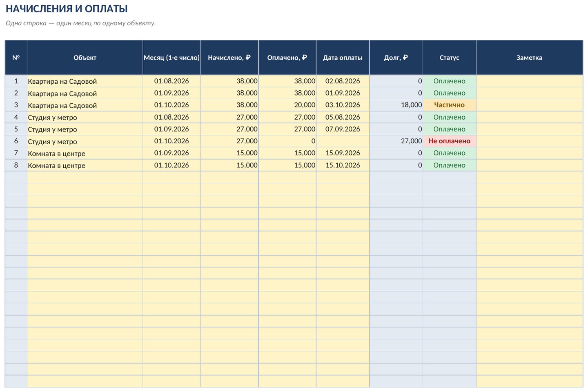Select the 'Частично' status cell
Screen dimensions: 588x392
click(450, 105)
